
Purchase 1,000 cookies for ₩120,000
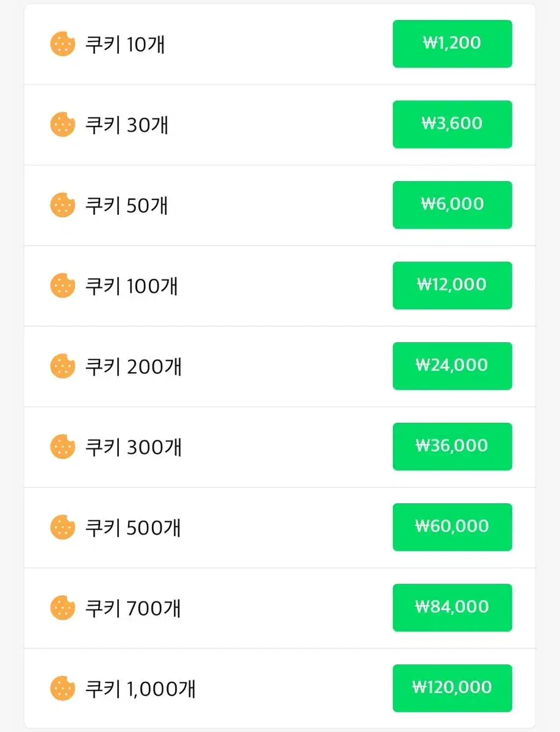click(452, 688)
